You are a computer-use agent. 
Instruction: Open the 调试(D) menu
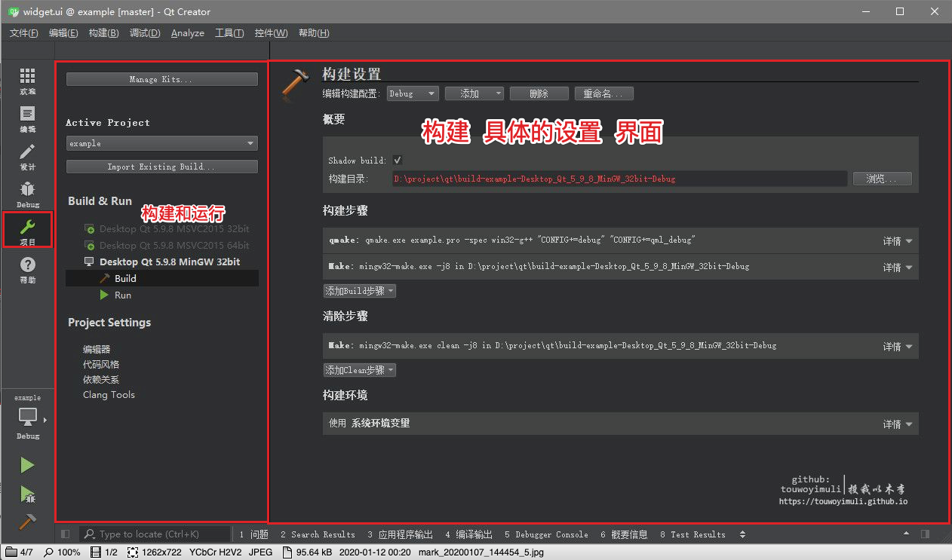click(145, 33)
